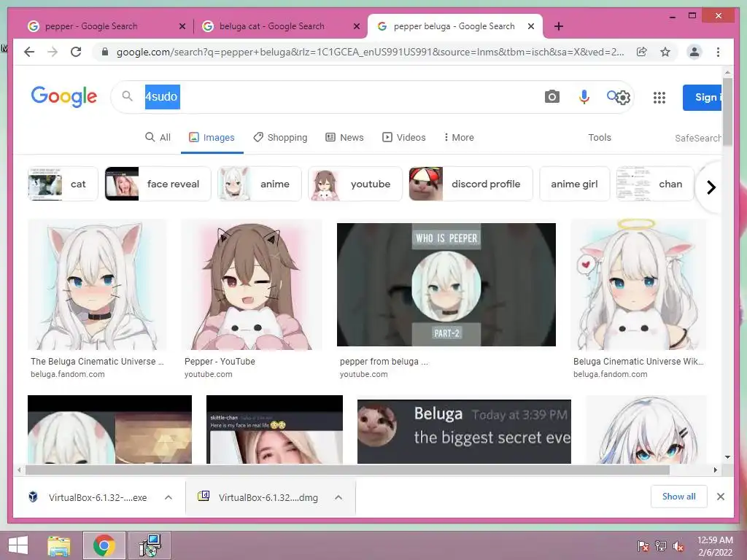Screen dimensions: 747x560
Task: Close the 'beluga cat - Google Search' tab
Action: [x=356, y=27]
